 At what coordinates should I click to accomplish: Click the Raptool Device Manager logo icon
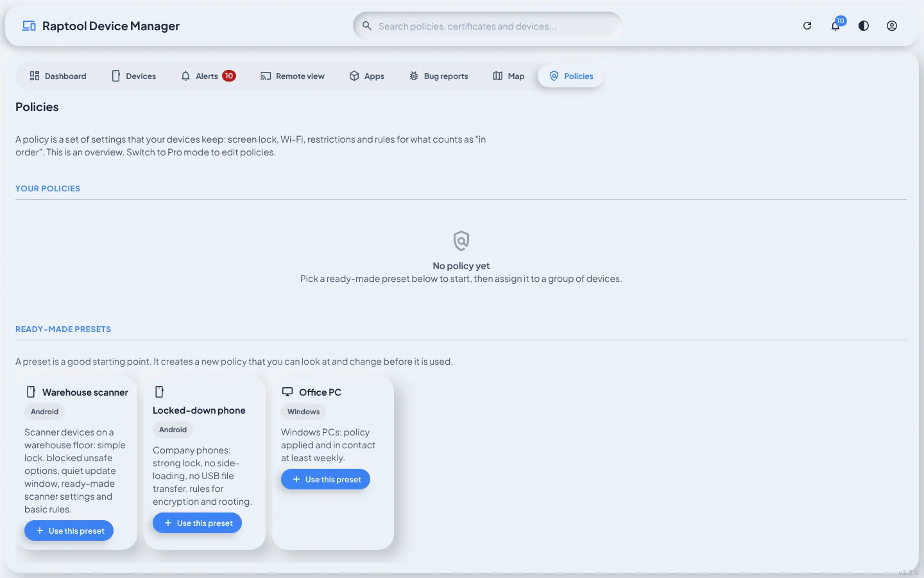pos(29,26)
